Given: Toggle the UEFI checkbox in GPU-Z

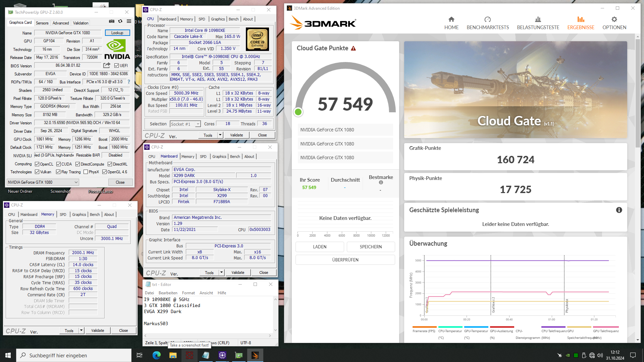Looking at the screenshot, I should pyautogui.click(x=116, y=66).
